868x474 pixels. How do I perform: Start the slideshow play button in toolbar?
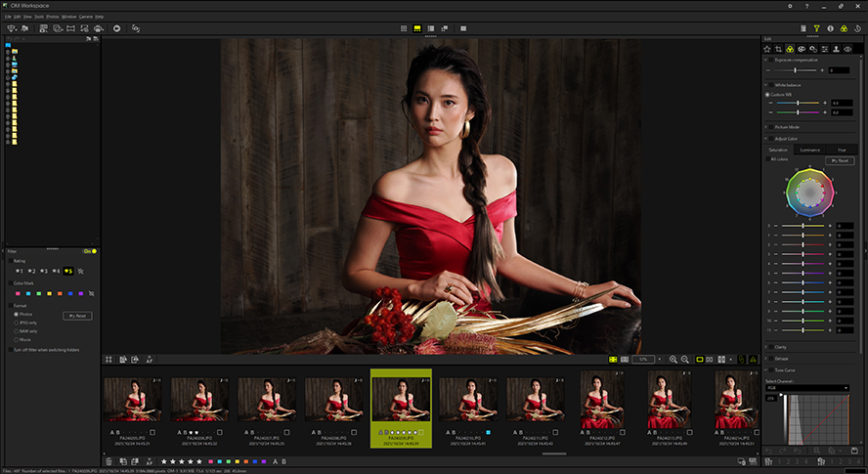click(x=116, y=28)
